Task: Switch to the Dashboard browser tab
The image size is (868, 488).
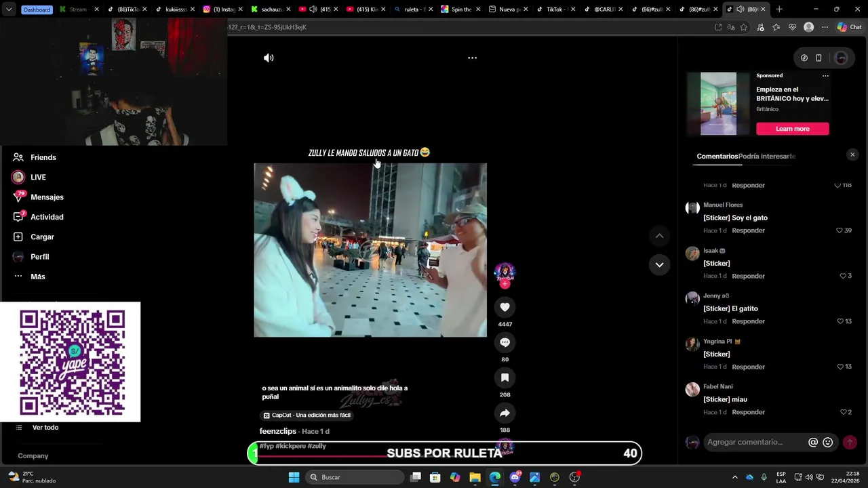Action: 36,9
